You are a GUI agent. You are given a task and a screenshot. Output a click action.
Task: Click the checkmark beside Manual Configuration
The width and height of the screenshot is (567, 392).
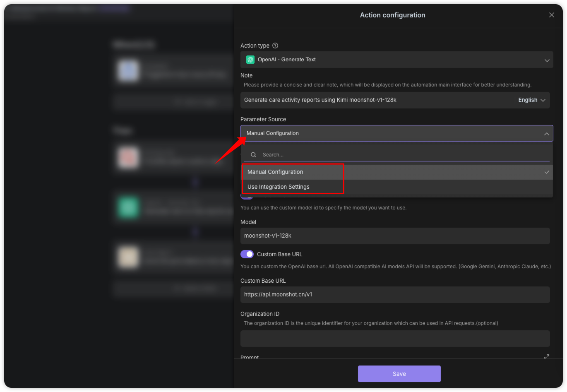(547, 172)
